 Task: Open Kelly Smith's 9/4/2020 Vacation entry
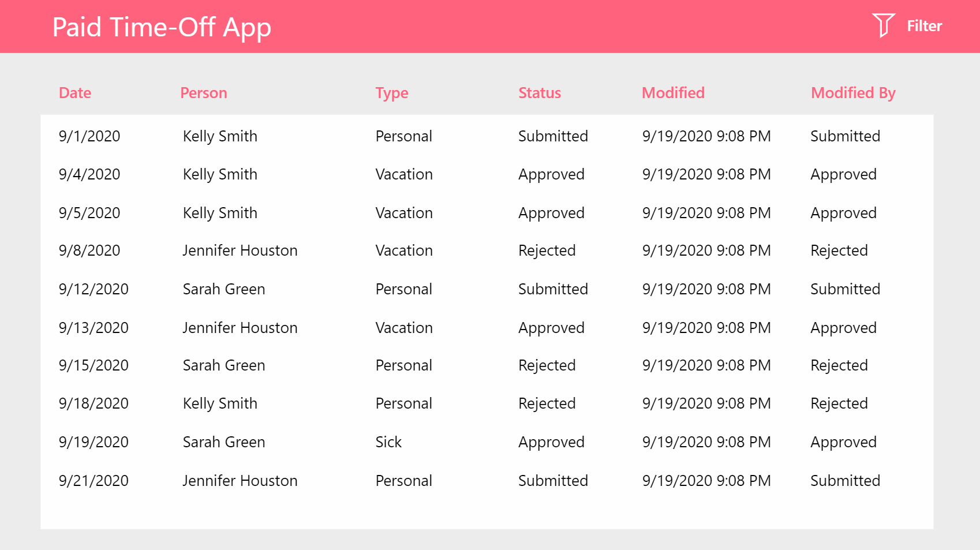point(404,174)
